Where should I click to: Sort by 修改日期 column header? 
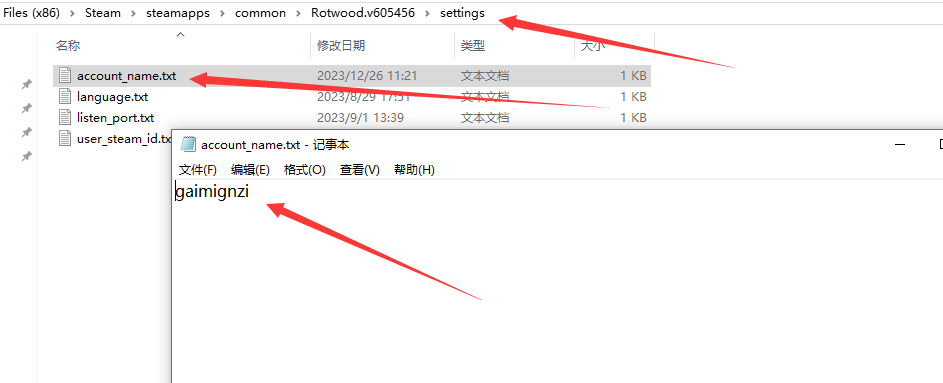[x=341, y=45]
